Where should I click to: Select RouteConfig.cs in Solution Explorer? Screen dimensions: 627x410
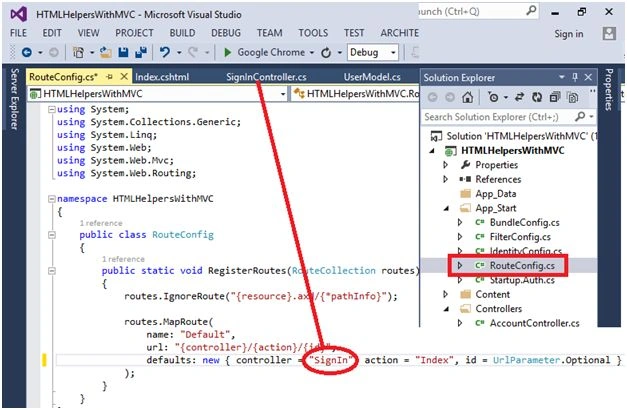click(x=522, y=266)
